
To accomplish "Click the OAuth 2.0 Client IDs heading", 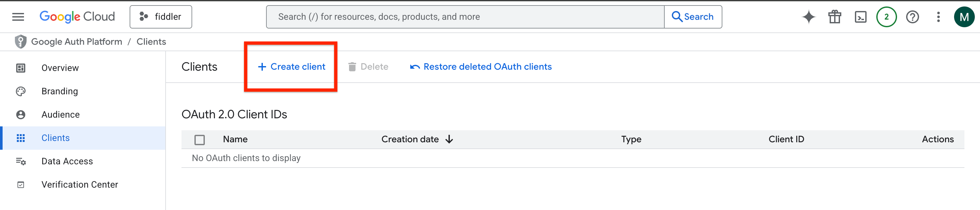I will (234, 114).
